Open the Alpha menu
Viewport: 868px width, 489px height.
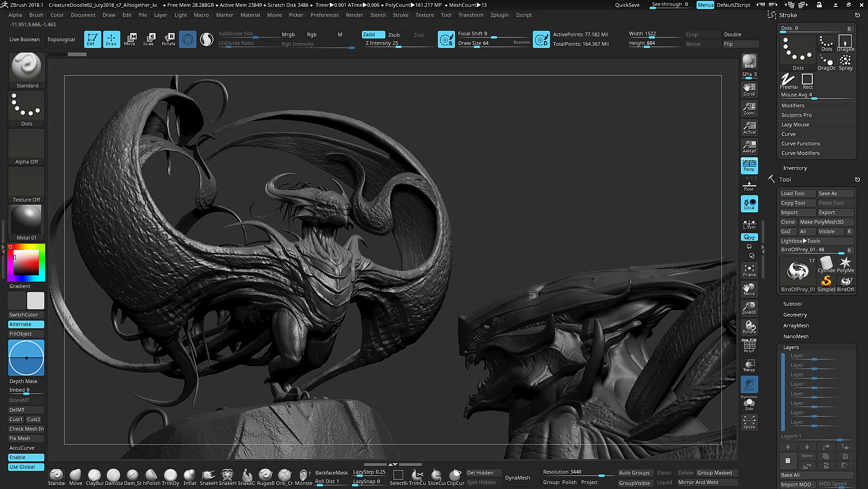(15, 15)
